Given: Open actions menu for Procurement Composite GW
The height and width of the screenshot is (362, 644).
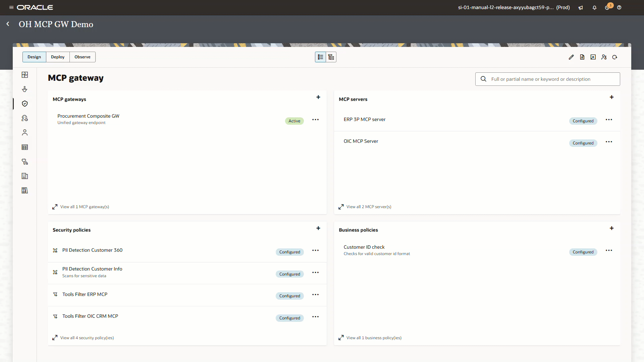Looking at the screenshot, I should (x=316, y=120).
